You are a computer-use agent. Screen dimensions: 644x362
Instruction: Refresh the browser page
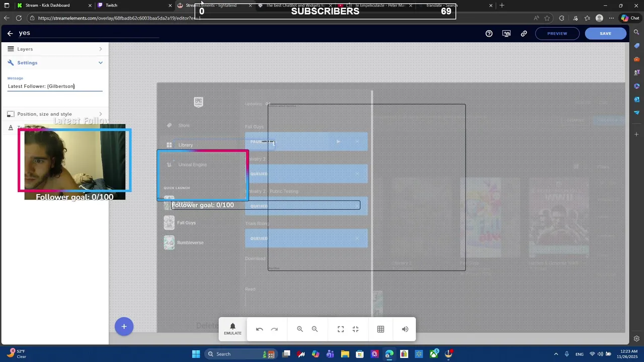click(19, 18)
